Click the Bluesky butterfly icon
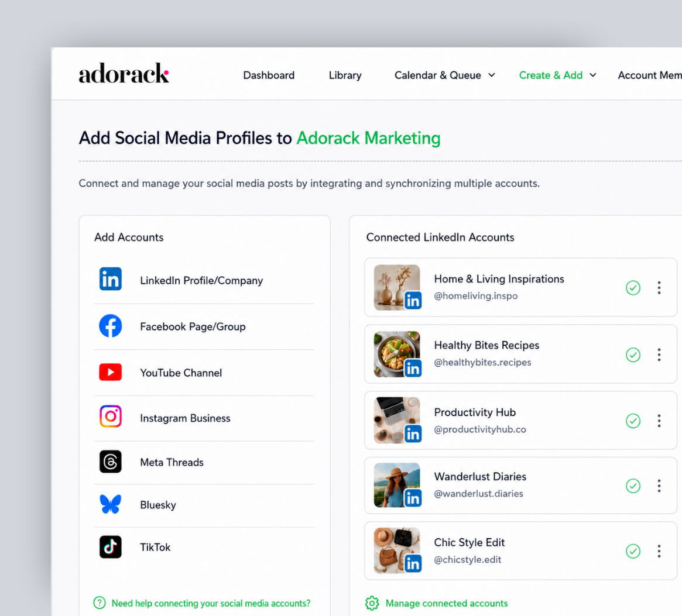682x616 pixels. [111, 504]
